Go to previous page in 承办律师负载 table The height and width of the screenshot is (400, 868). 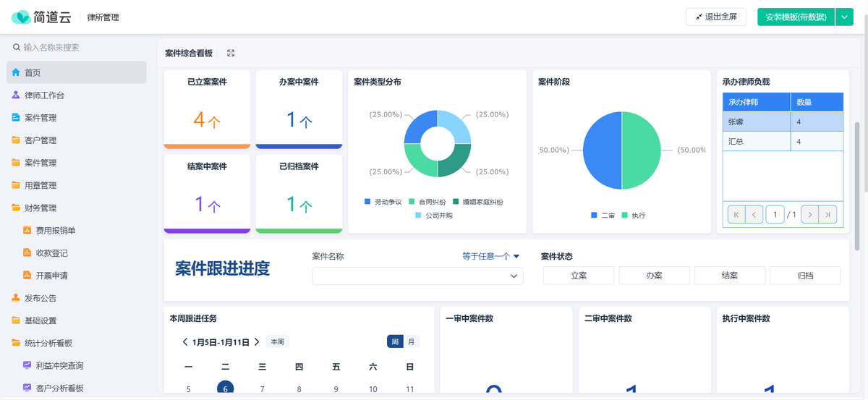click(x=754, y=214)
